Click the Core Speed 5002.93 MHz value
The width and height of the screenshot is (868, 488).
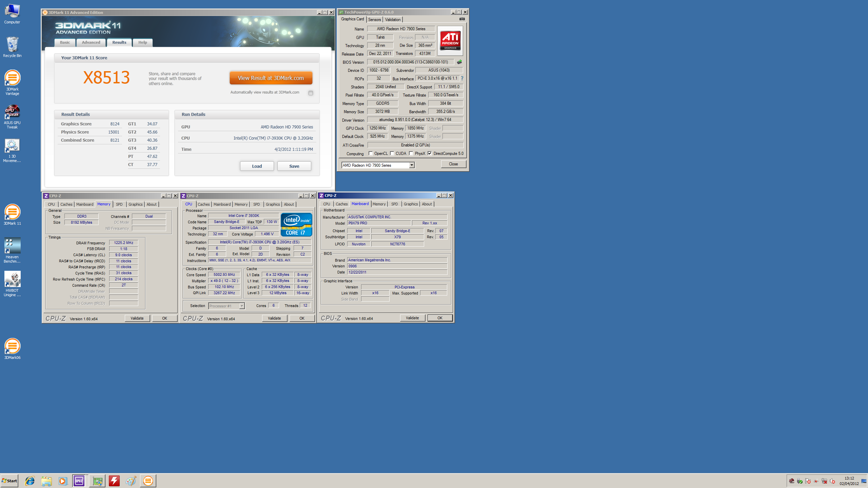coord(224,275)
